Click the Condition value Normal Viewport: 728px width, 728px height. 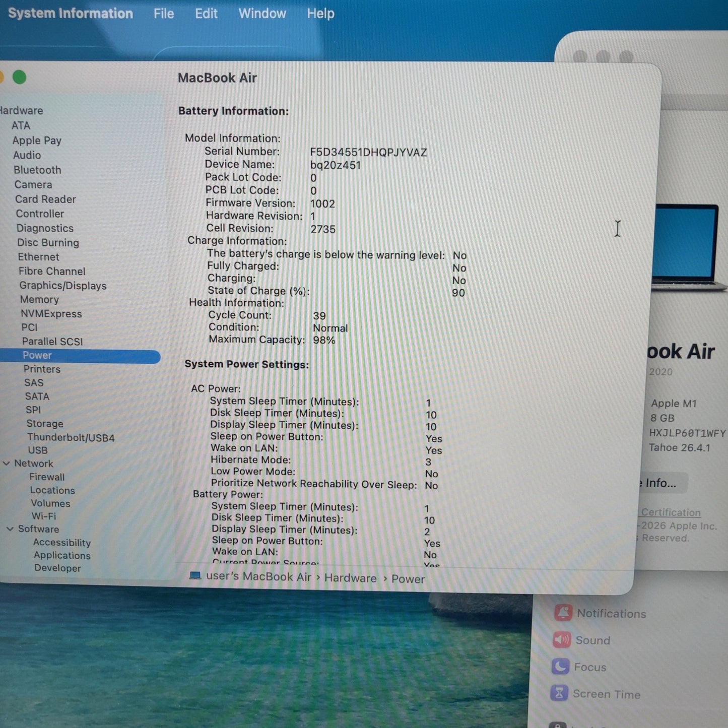click(x=330, y=328)
